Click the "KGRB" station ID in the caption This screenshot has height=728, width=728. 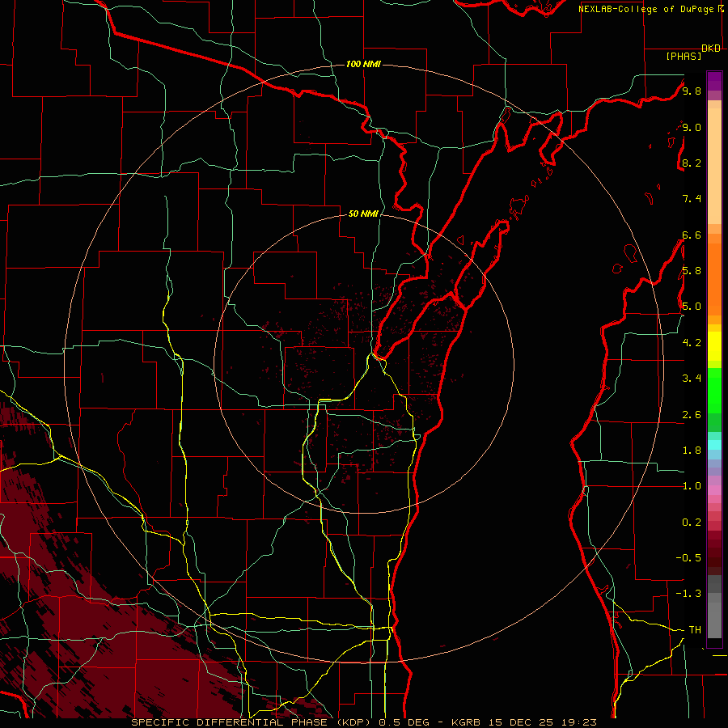pyautogui.click(x=467, y=722)
